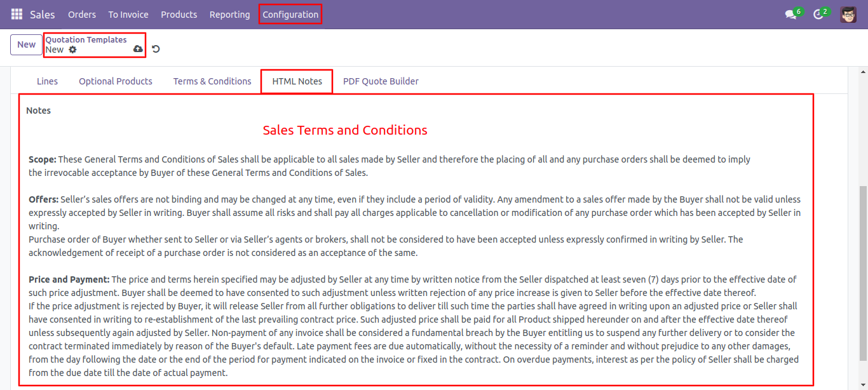Go back to Quotation Templates breadcrumb
868x390 pixels.
point(86,39)
